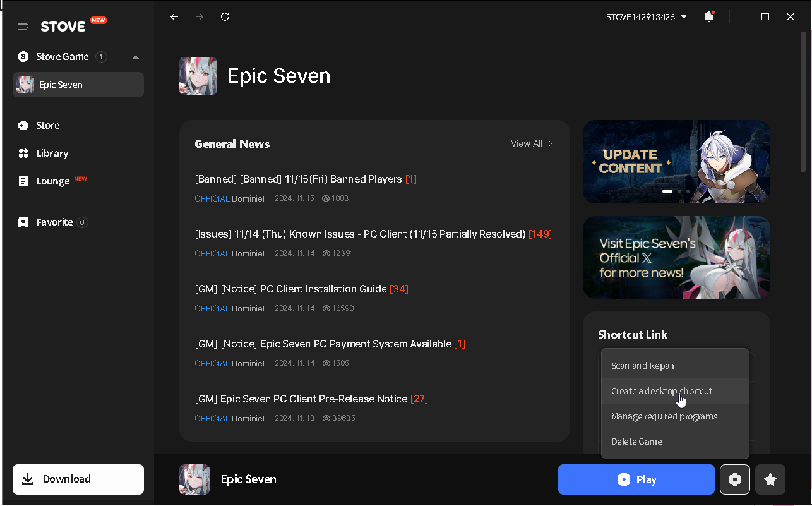Click View All for General News
The width and height of the screenshot is (812, 506).
[x=532, y=144]
